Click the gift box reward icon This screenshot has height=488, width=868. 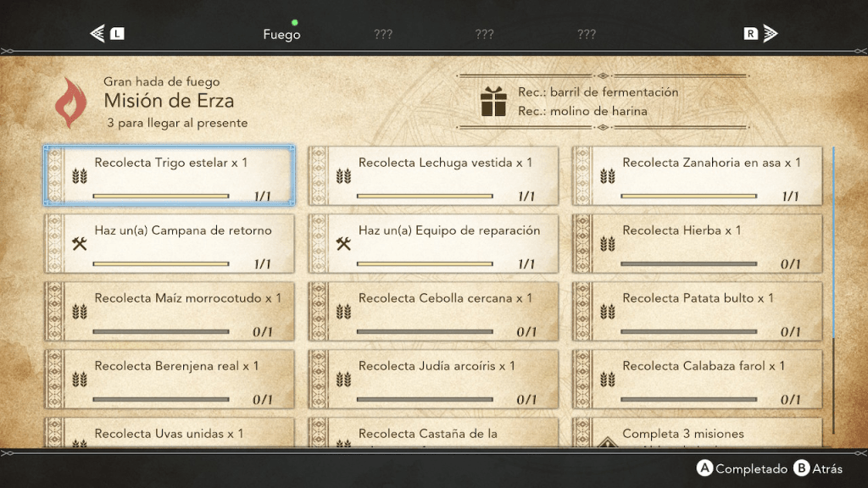pos(493,103)
